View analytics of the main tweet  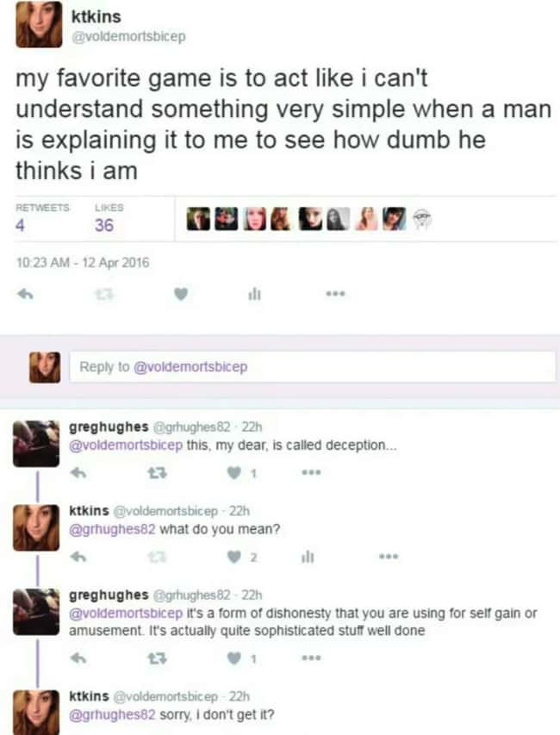pyautogui.click(x=254, y=295)
